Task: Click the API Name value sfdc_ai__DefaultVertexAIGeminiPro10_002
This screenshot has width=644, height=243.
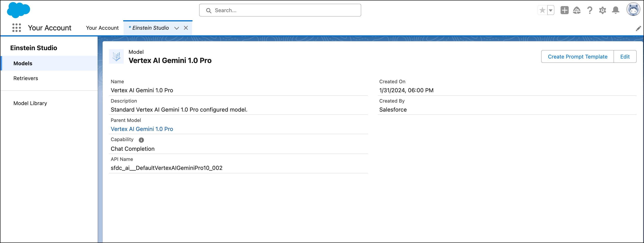Action: pos(166,168)
